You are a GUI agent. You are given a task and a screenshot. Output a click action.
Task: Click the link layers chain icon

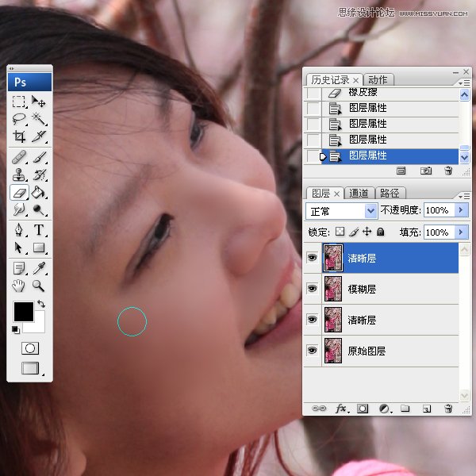coord(319,409)
